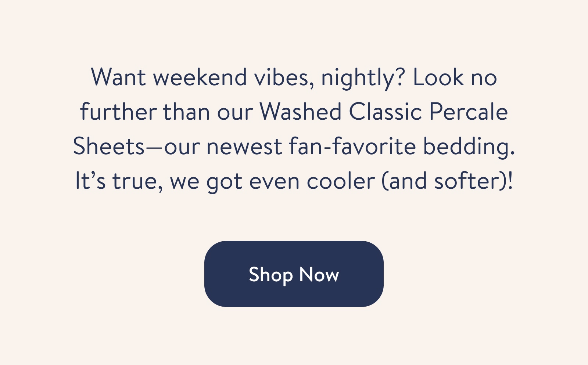Screen dimensions: 588x365
Task: Click the center of the promotional text block
Action: tap(294, 129)
